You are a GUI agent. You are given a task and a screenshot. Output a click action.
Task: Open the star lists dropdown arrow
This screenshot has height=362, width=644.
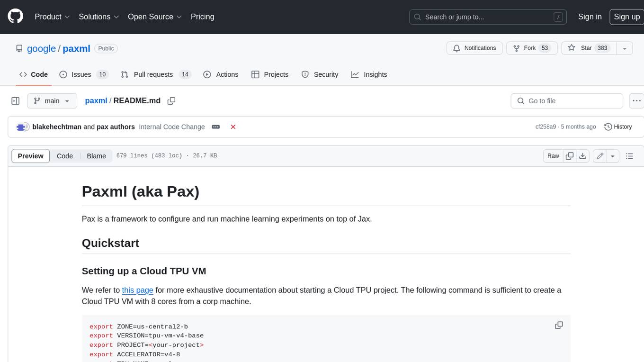tap(624, 48)
